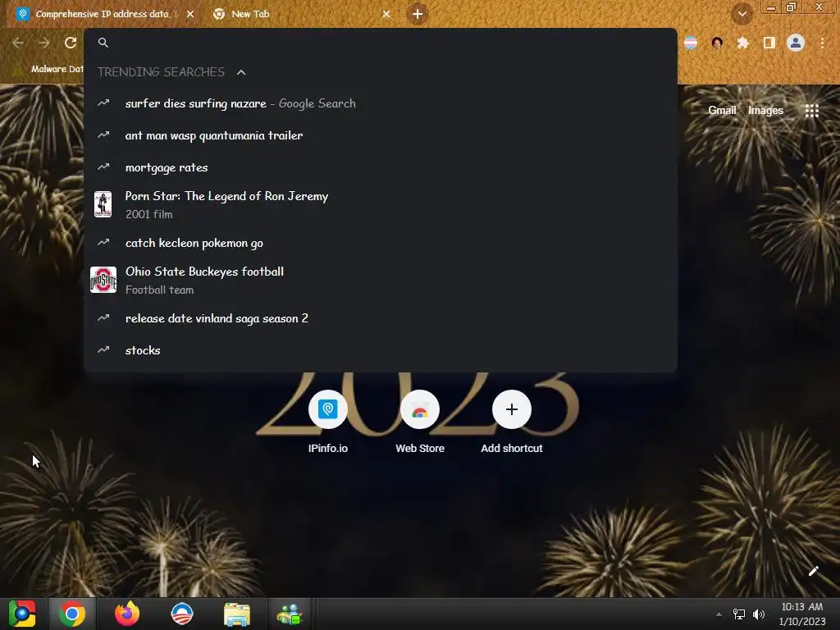Launch Firefox from the taskbar
Viewport: 840px width, 630px height.
pyautogui.click(x=127, y=614)
